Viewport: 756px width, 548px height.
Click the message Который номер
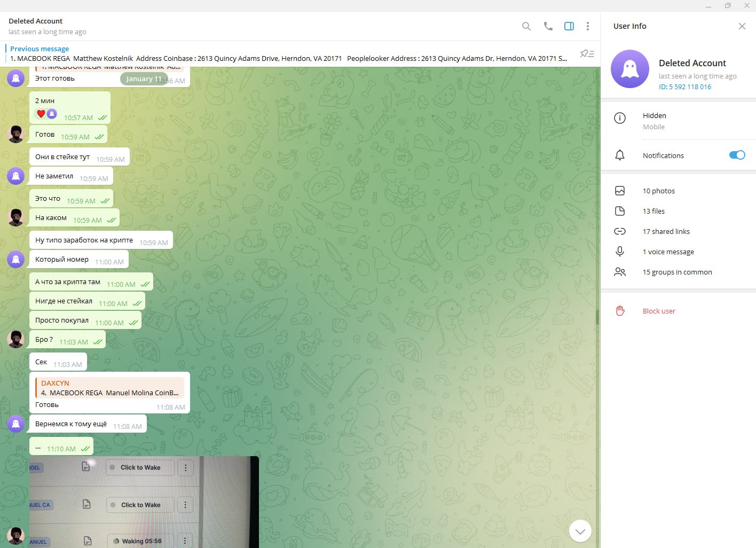coord(79,260)
